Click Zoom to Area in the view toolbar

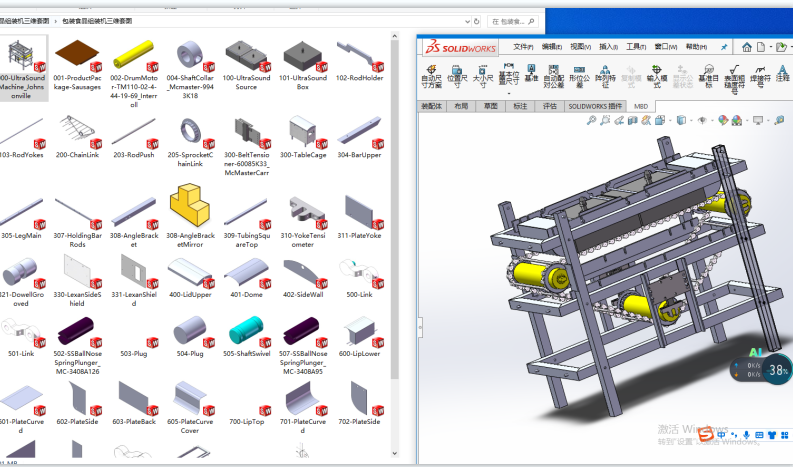tap(605, 120)
